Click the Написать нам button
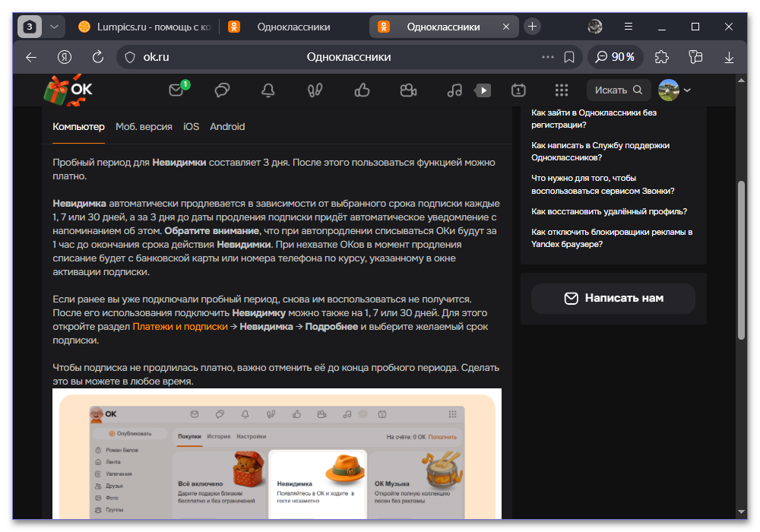This screenshot has height=532, width=760. pos(613,299)
